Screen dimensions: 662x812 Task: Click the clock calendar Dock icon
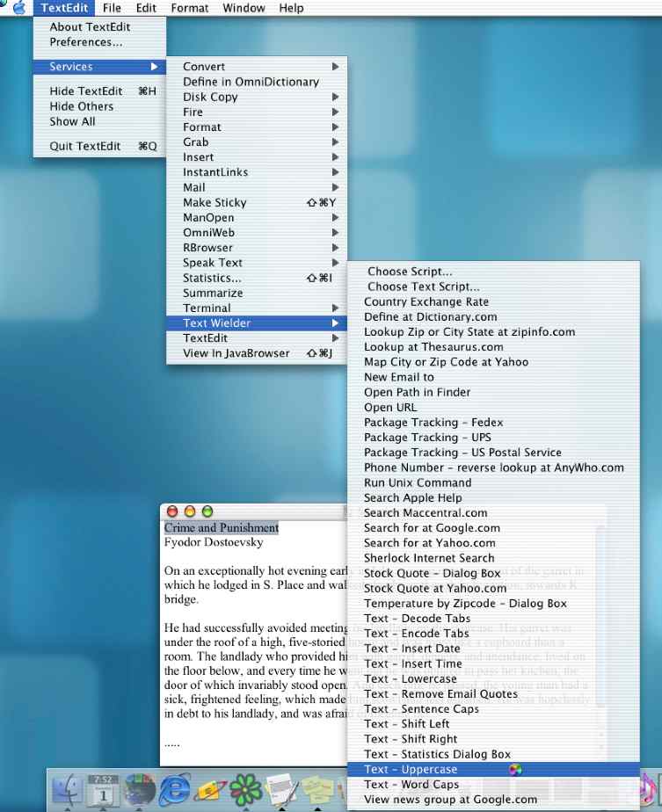coord(103,790)
